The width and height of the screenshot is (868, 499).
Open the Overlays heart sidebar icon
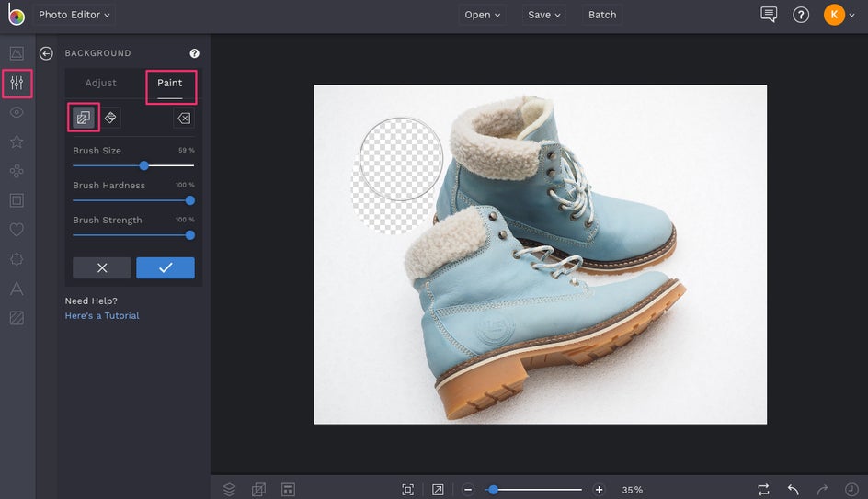click(x=17, y=230)
